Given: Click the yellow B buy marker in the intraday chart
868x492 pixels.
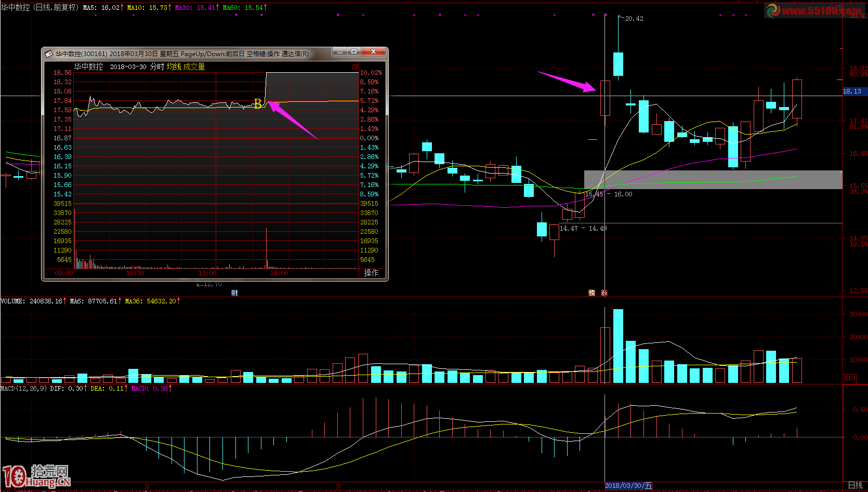Looking at the screenshot, I should coord(258,104).
